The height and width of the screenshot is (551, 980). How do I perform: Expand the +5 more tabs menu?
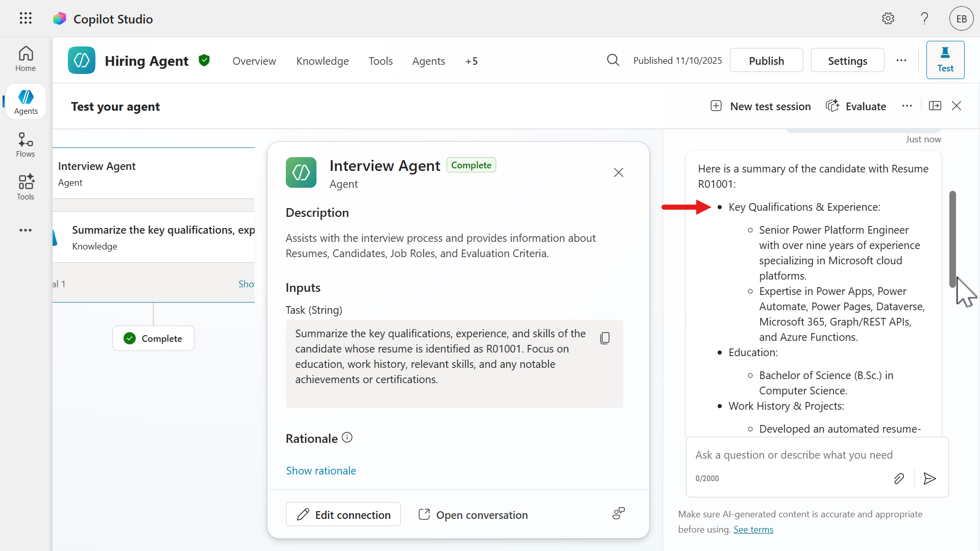[471, 61]
